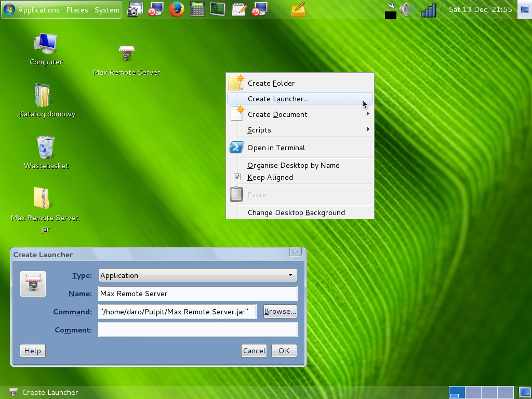Choose Create Folder from context menu
This screenshot has height=399, width=532.
click(271, 83)
